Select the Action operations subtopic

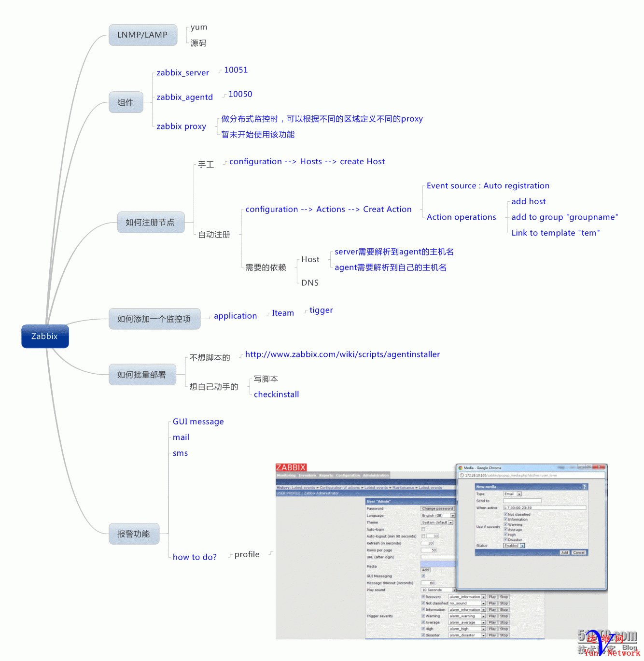pos(461,217)
